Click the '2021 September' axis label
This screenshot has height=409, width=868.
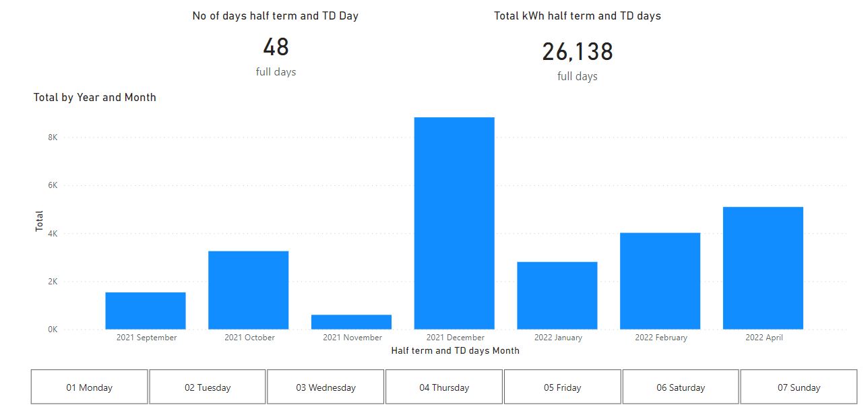point(146,338)
